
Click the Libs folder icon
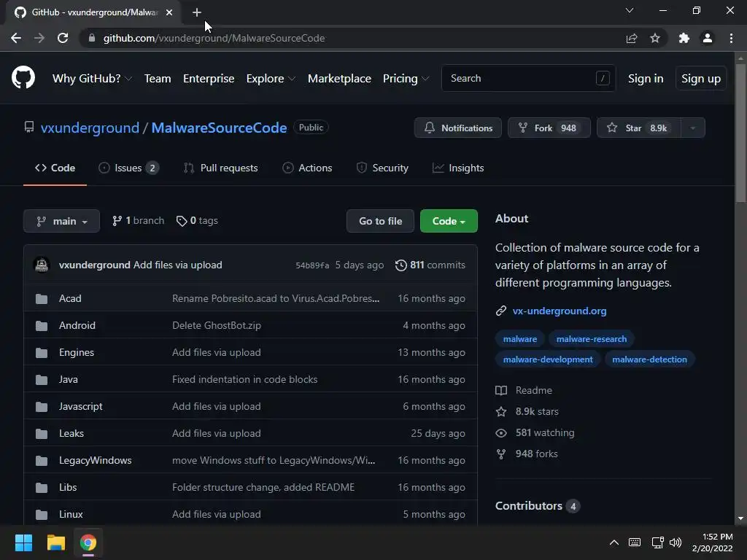coord(42,488)
